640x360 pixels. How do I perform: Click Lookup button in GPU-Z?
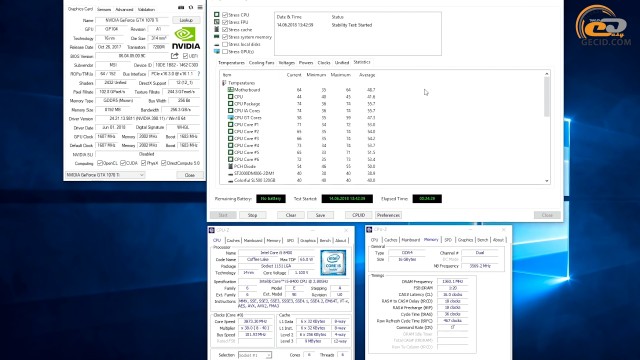pyautogui.click(x=186, y=20)
